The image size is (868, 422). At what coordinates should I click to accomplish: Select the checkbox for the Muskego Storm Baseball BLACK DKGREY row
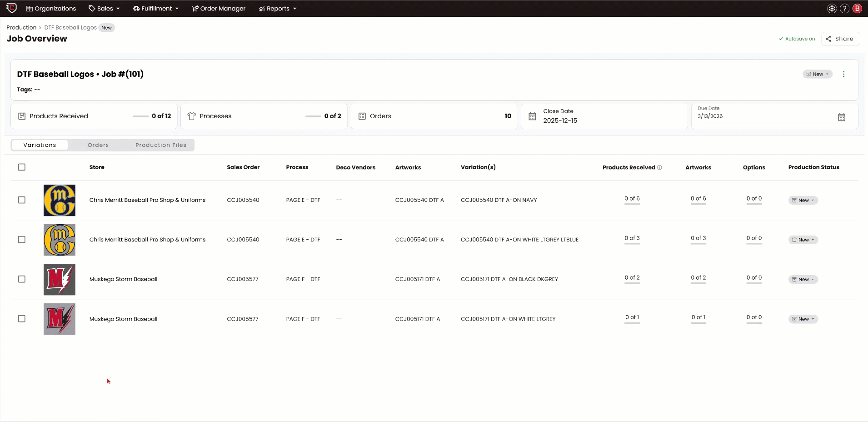(21, 279)
